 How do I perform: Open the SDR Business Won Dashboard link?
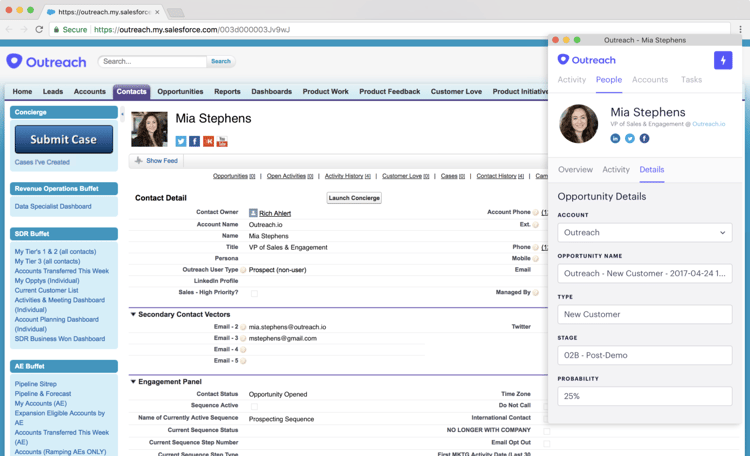[x=60, y=339]
